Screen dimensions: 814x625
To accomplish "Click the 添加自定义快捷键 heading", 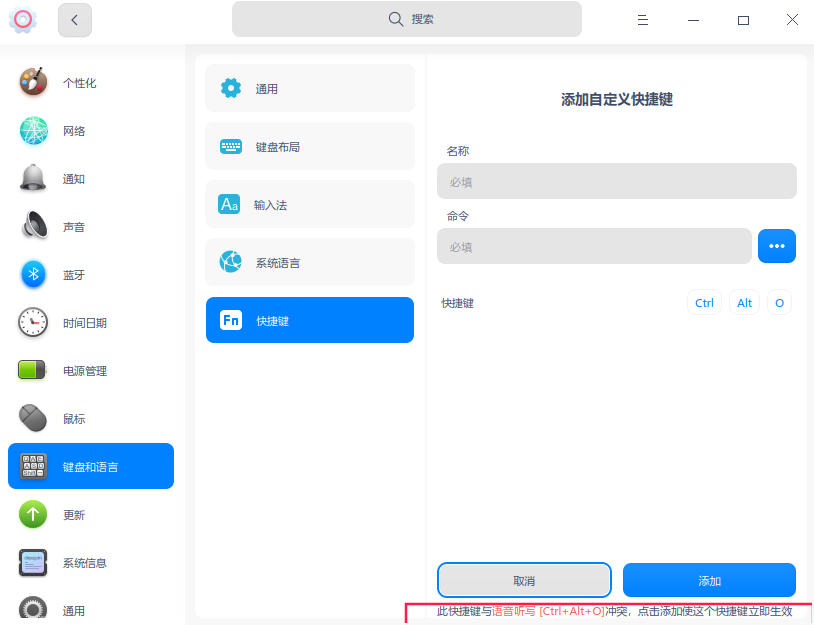I will coord(617,99).
